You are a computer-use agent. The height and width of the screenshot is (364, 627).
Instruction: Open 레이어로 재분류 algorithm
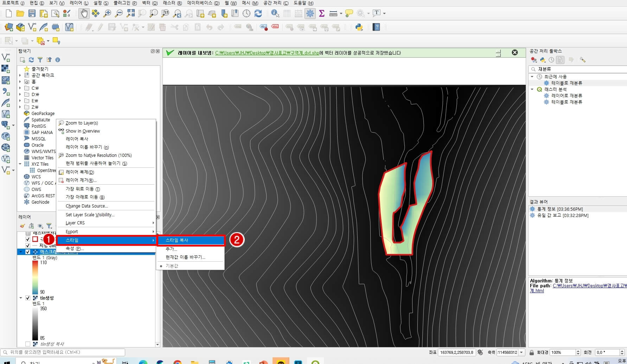[567, 96]
